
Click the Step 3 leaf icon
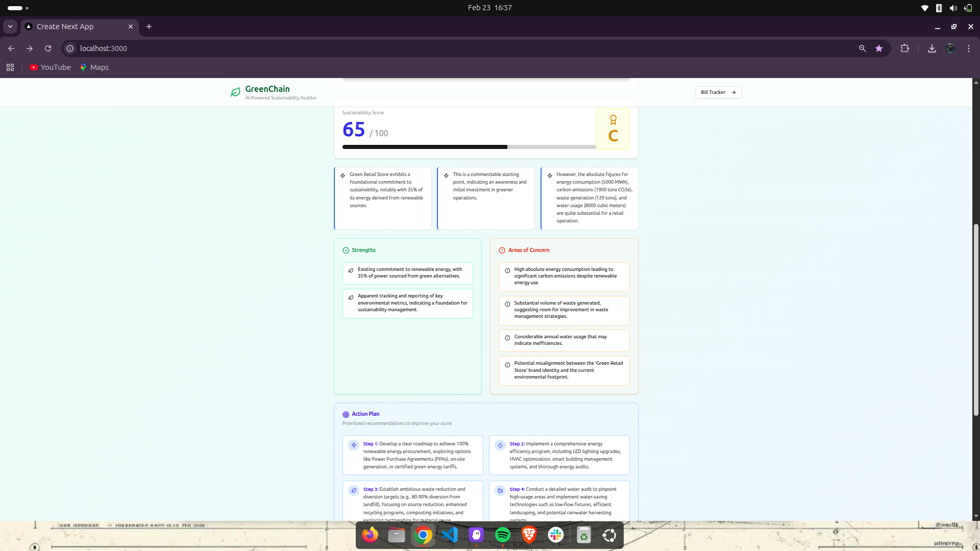point(353,491)
